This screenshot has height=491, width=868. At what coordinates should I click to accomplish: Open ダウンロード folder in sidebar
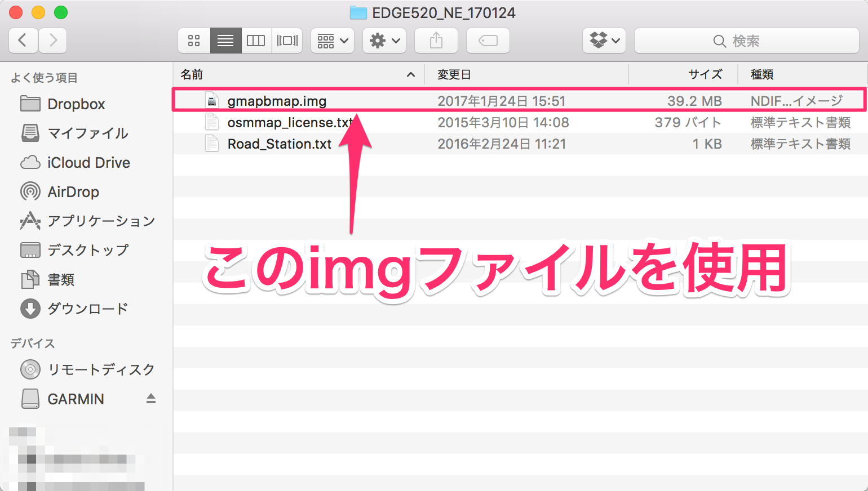tap(87, 309)
